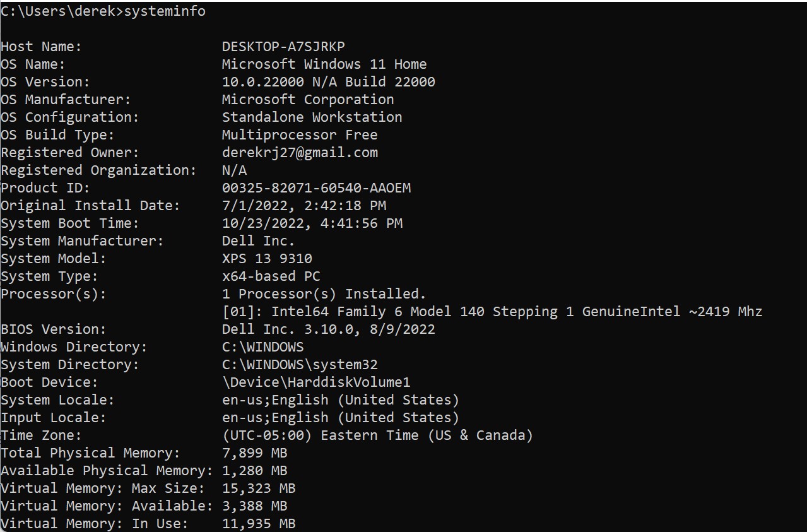This screenshot has width=807, height=532.
Task: Click the Original Install Date value
Action: (x=304, y=206)
